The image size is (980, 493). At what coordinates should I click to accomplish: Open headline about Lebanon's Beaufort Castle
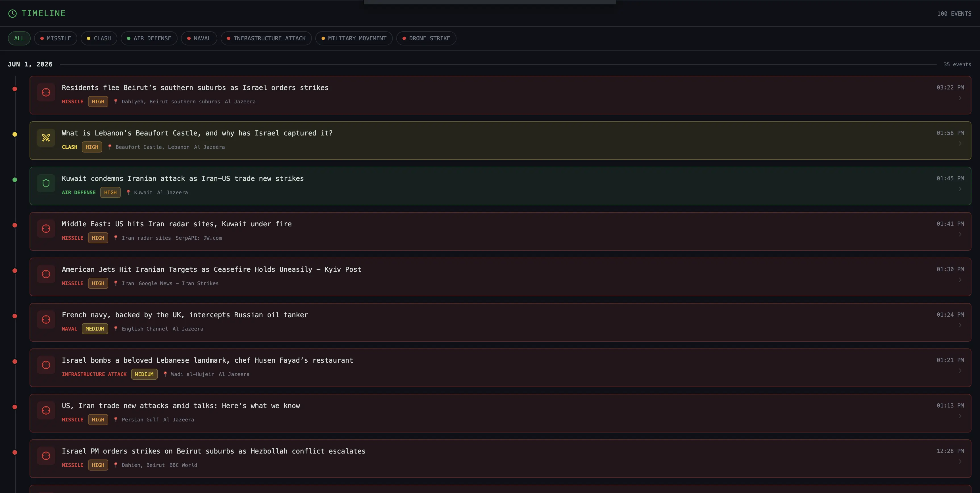coord(197,133)
